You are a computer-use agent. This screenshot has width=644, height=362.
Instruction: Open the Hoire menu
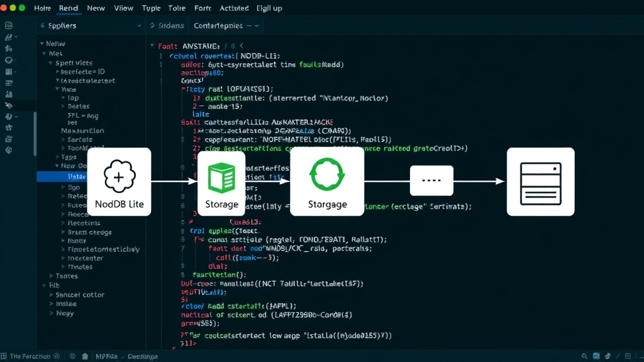point(42,8)
